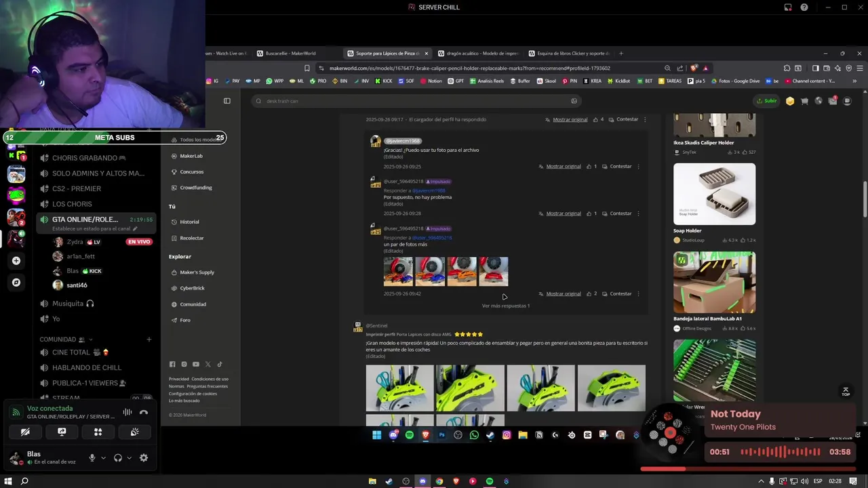Explore discoverable servers compass icon
Viewport: 868px width, 488px height.
(x=16, y=282)
